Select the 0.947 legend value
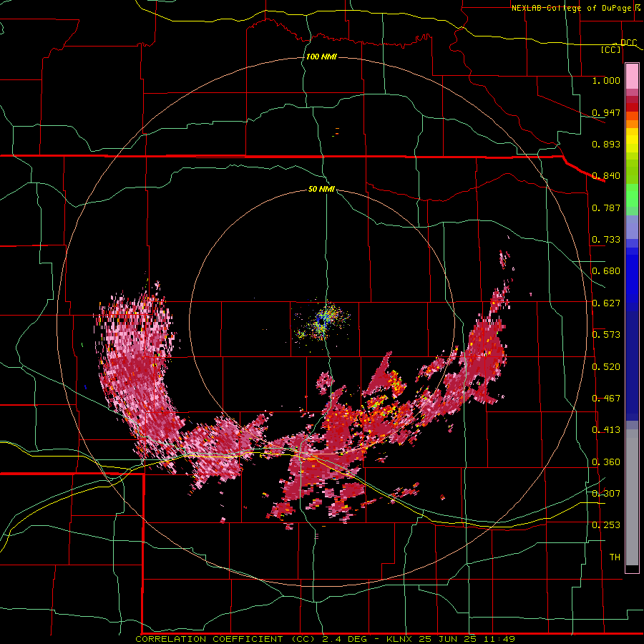The width and height of the screenshot is (644, 644). (x=606, y=112)
